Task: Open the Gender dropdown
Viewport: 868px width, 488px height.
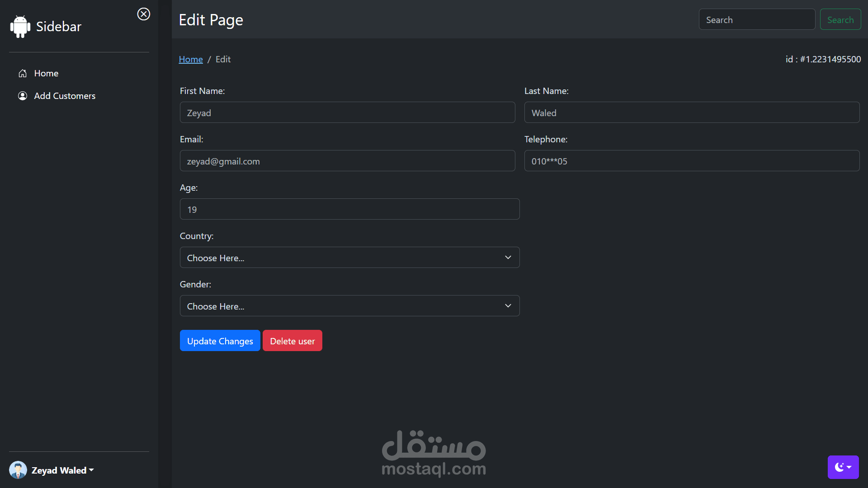Action: [x=349, y=306]
